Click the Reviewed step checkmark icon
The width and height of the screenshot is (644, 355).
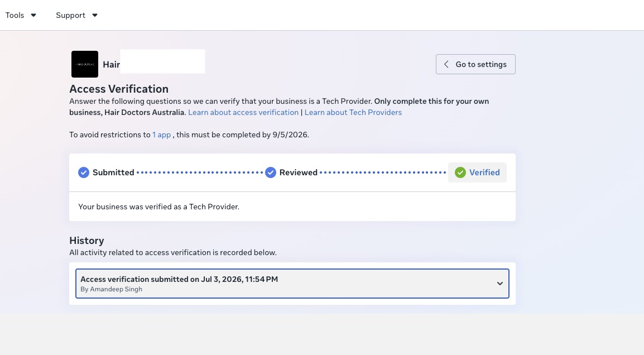pyautogui.click(x=270, y=172)
